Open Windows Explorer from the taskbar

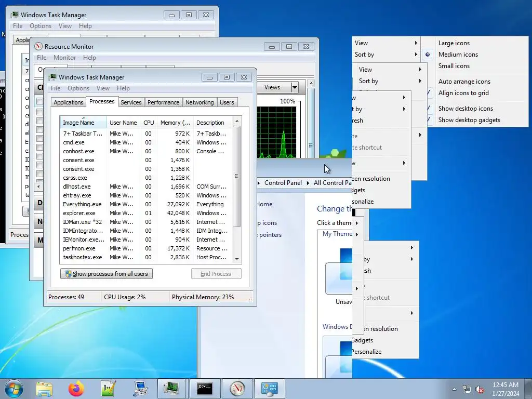tap(45, 389)
